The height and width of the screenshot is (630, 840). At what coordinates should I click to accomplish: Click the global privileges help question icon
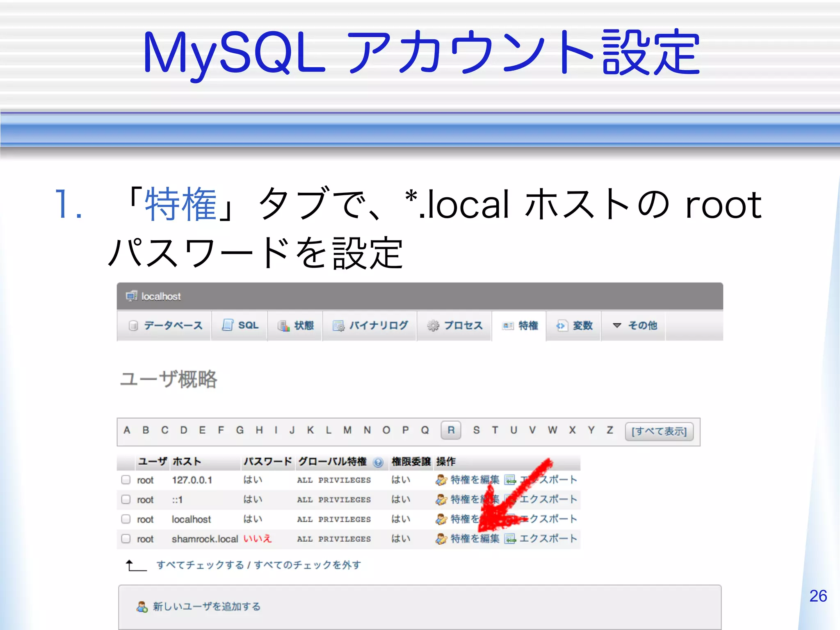[378, 462]
